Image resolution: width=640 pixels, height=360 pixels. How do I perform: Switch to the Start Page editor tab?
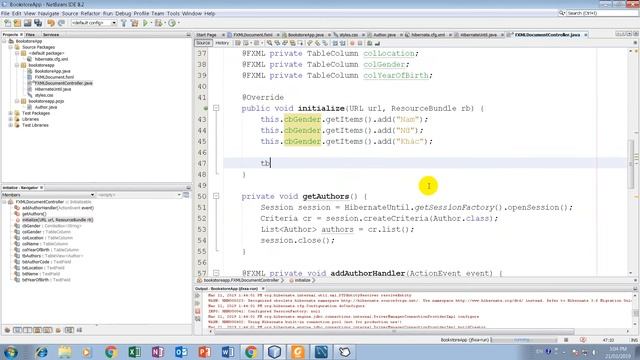click(207, 35)
